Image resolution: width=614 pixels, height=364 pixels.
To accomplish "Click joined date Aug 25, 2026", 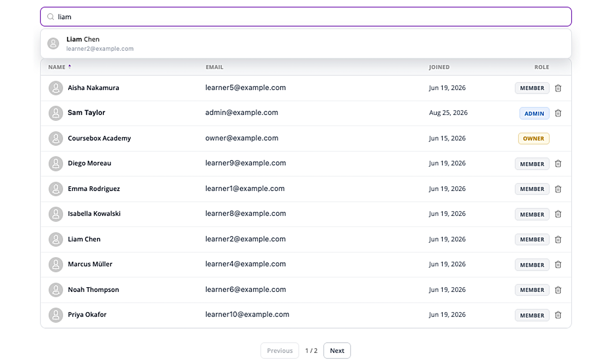I will pyautogui.click(x=448, y=113).
